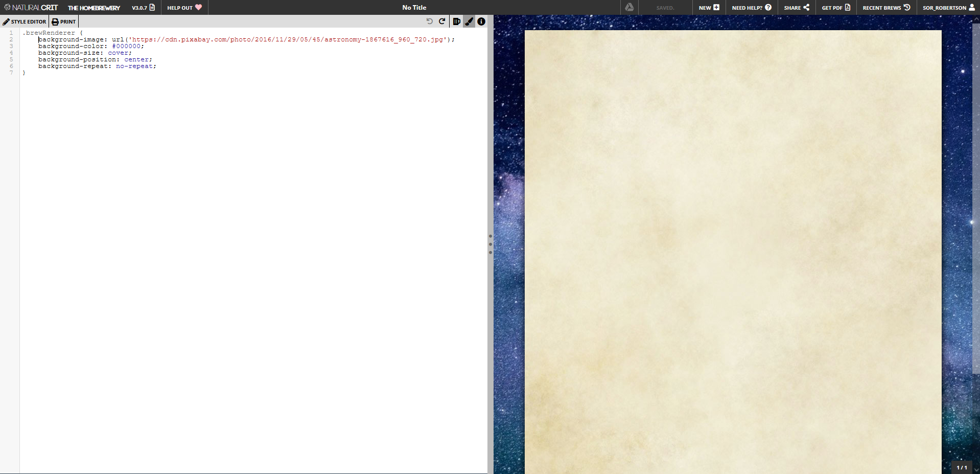Click GET PDF to export document

click(x=835, y=7)
